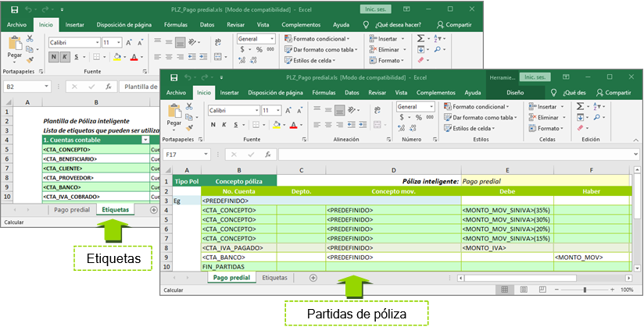Open Fórmulas tab in front window

(x=325, y=93)
